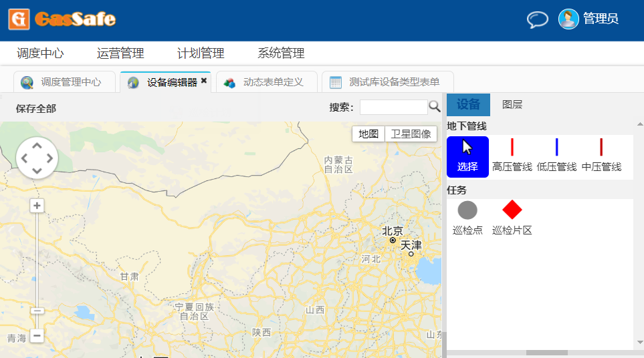The image size is (644, 358).
Task: Open the 运营管理 menu
Action: pyautogui.click(x=120, y=53)
